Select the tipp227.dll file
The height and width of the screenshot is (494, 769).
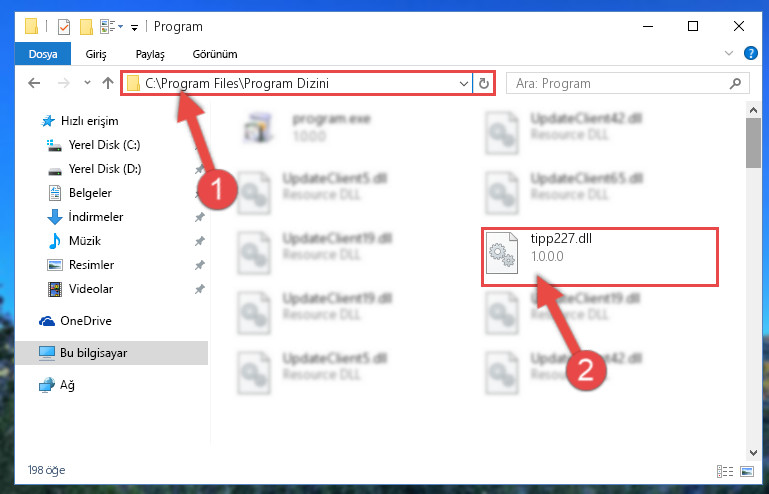point(599,257)
